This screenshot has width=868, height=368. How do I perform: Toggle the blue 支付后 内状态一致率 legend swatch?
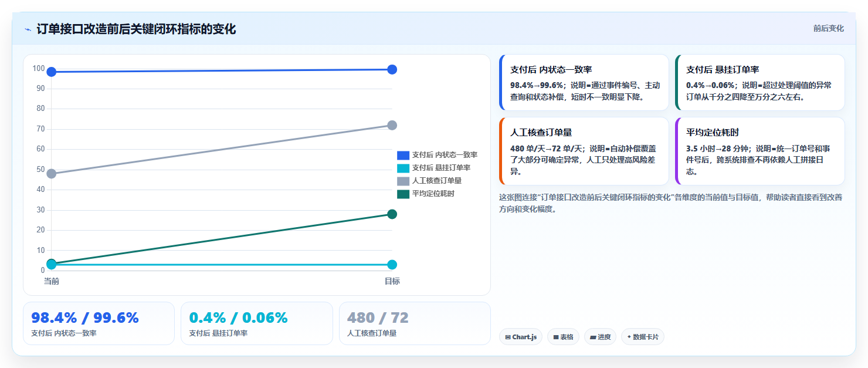[x=403, y=155]
